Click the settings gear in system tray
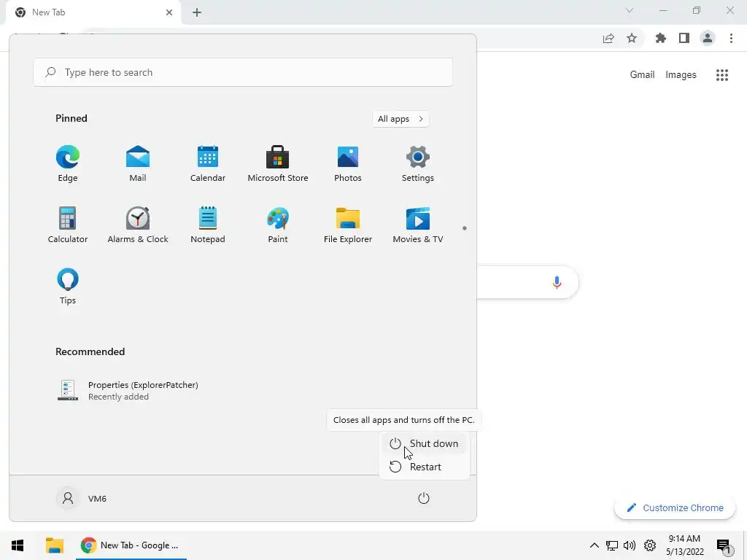 (650, 545)
